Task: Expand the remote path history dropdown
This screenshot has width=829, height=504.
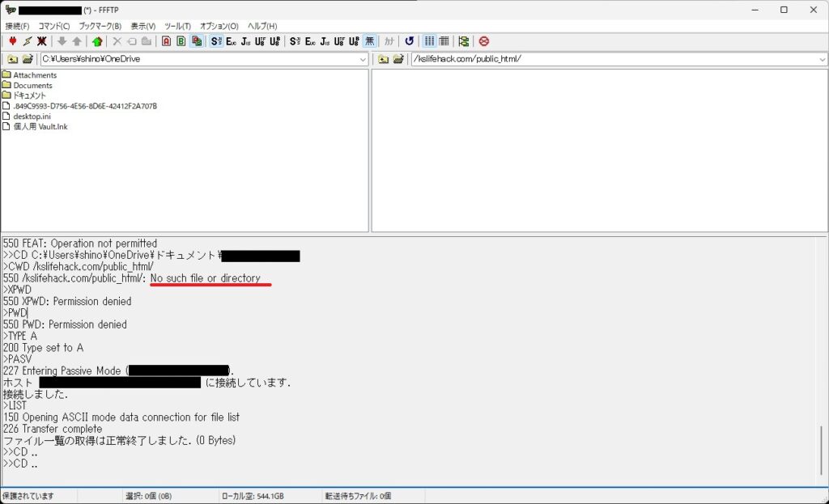Action: pos(822,59)
